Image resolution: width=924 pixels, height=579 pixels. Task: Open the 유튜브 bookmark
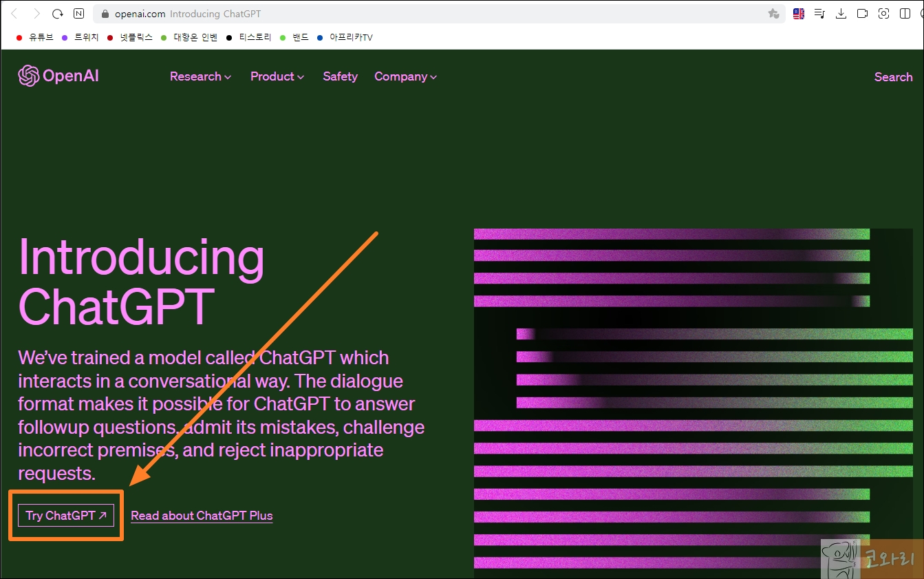coord(35,37)
